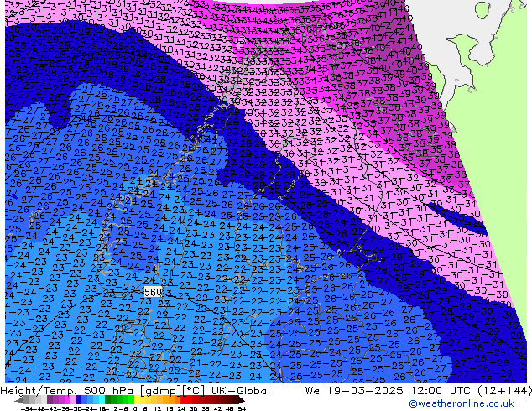Click the '(12+144)' forecast offset text
The image size is (532, 411).
coord(505,391)
